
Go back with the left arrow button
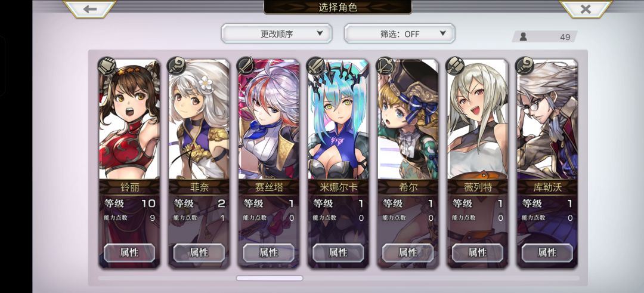[x=89, y=8]
